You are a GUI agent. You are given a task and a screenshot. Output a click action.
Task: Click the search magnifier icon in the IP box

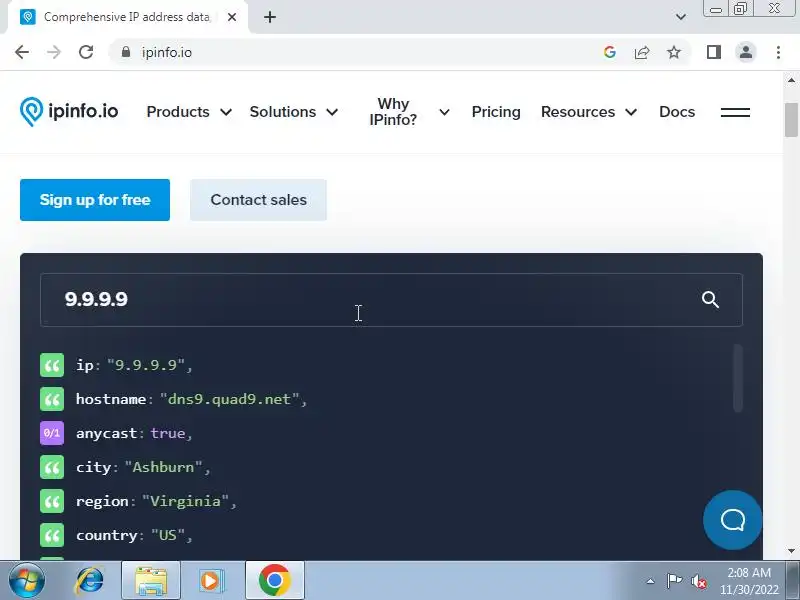tap(710, 299)
